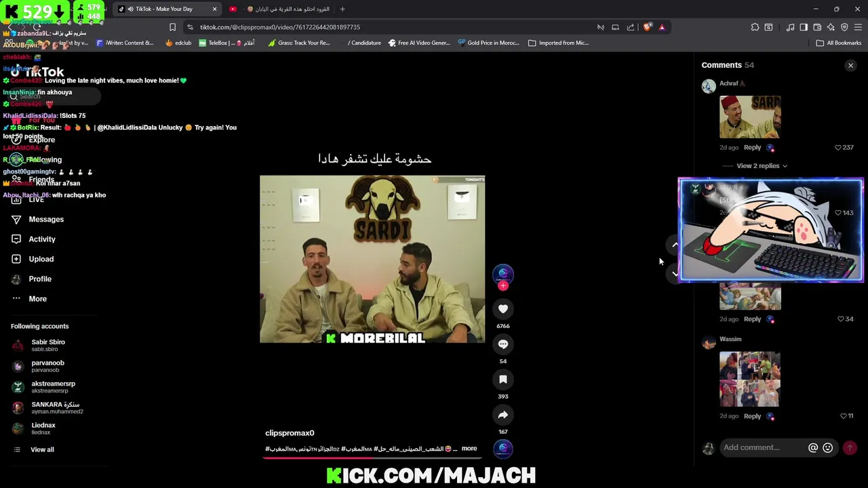Image resolution: width=868 pixels, height=488 pixels.
Task: Open a new browser tab
Action: coord(342,9)
